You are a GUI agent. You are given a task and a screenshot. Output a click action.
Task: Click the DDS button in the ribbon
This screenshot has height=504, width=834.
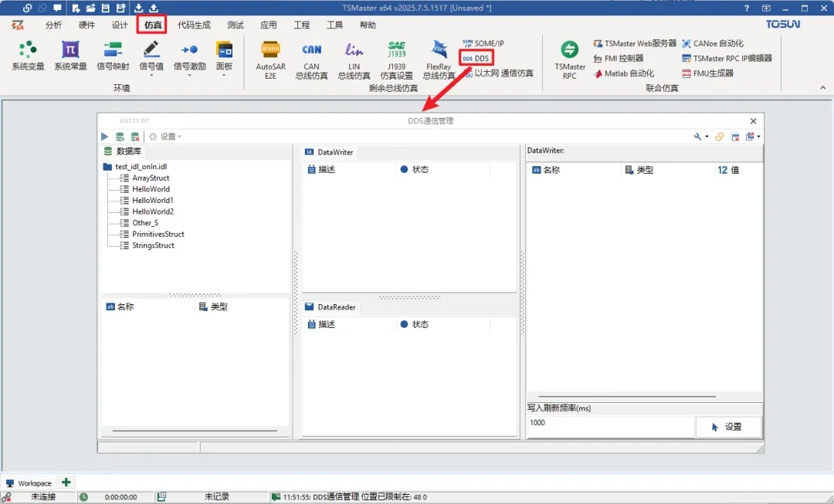(476, 58)
